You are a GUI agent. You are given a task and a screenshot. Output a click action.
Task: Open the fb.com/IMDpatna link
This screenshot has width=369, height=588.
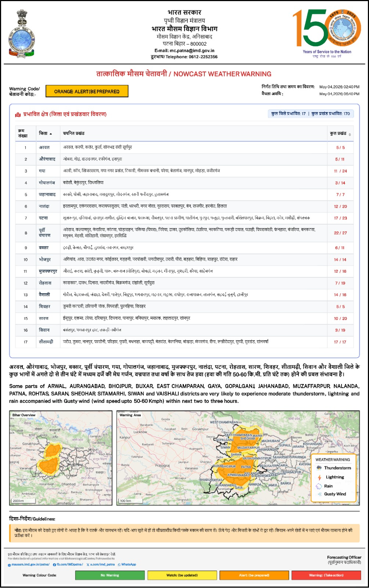click(x=69, y=564)
